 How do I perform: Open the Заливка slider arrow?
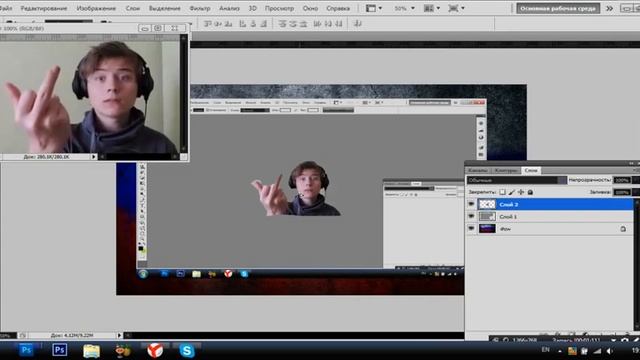click(636, 192)
